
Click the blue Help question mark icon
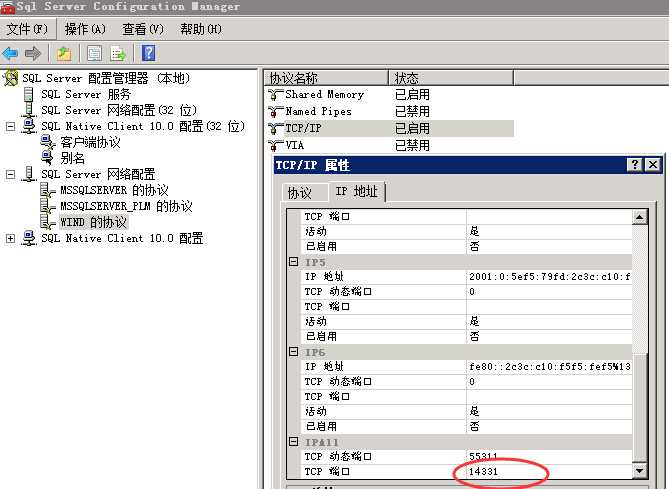point(148,53)
